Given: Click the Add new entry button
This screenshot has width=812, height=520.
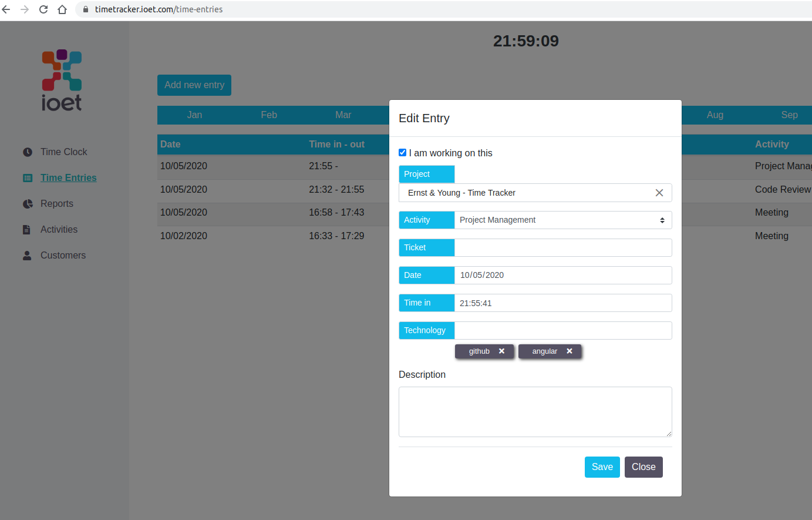Looking at the screenshot, I should [x=194, y=85].
